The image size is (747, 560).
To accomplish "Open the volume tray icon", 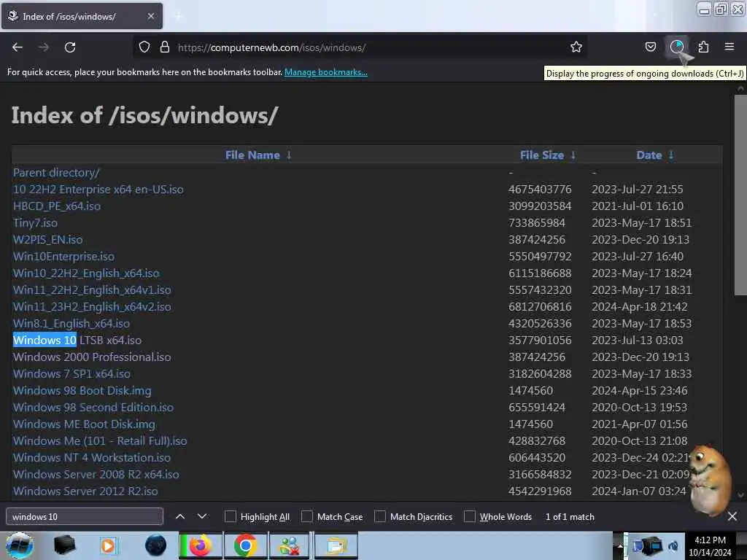I will [x=673, y=545].
